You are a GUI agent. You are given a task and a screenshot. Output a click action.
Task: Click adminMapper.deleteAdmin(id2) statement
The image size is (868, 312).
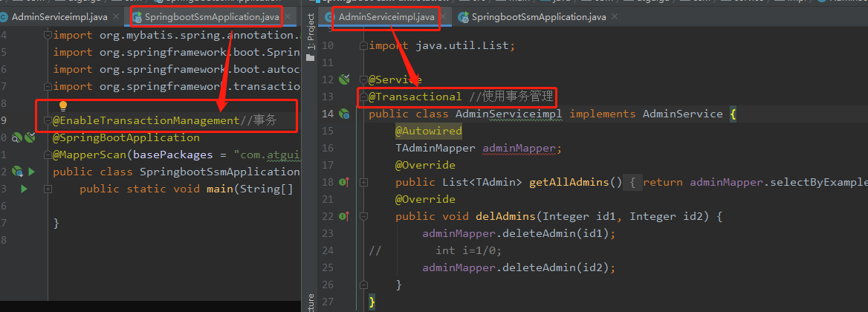519,267
